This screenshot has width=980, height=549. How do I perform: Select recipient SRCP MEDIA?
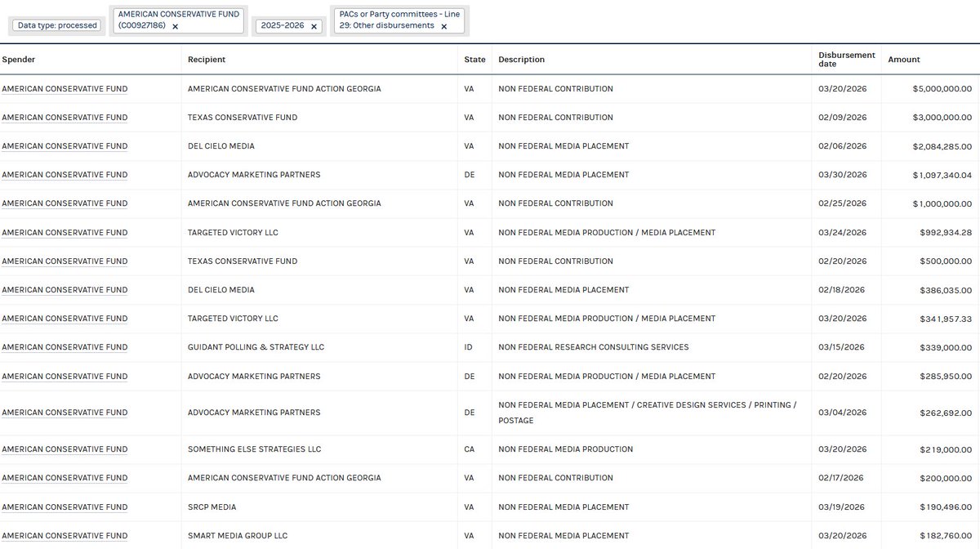click(212, 507)
